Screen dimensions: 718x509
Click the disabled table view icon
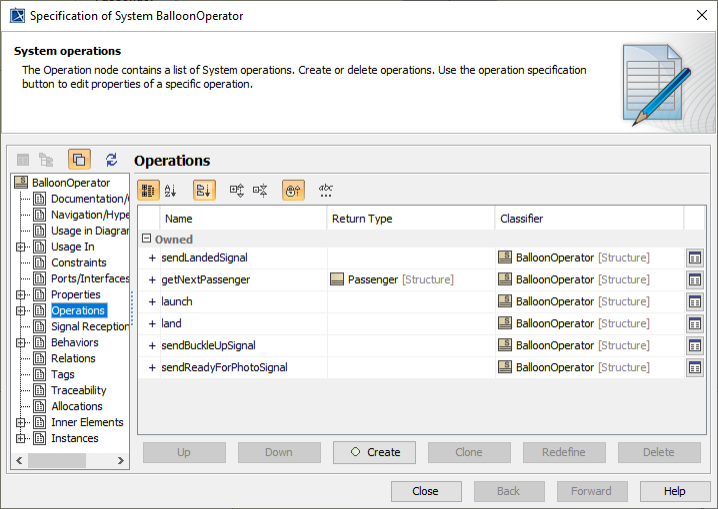coord(23,160)
